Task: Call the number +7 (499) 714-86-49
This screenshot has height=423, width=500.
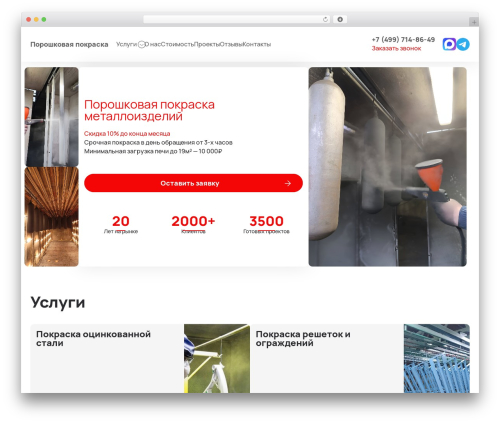Action: point(403,40)
